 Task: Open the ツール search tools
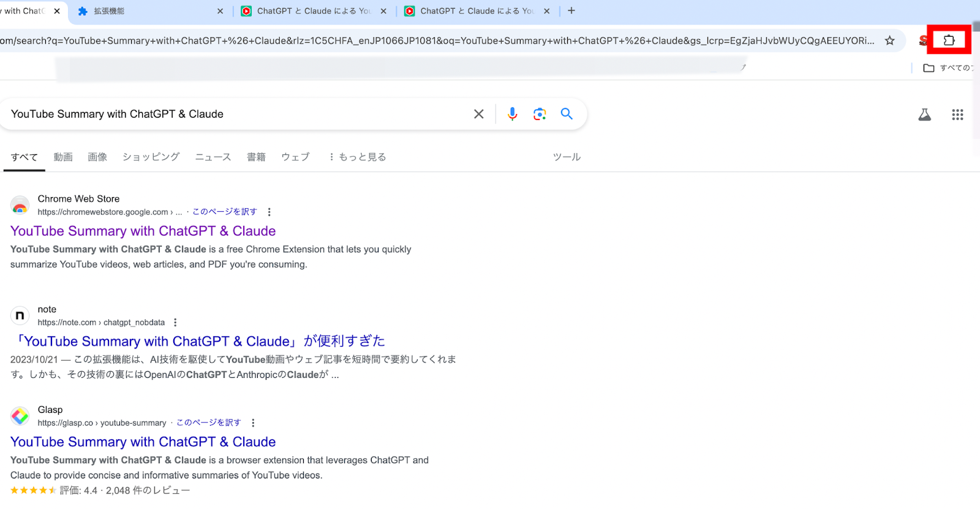coord(567,157)
